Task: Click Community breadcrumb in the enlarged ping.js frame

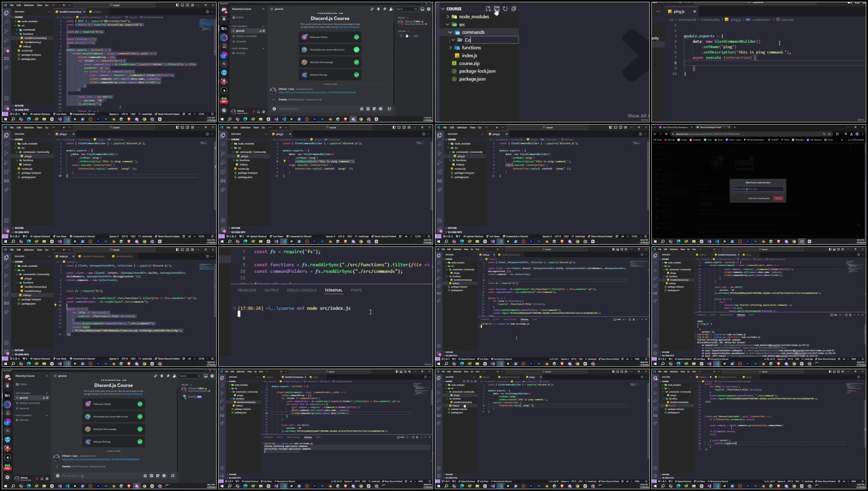Action: click(x=710, y=20)
